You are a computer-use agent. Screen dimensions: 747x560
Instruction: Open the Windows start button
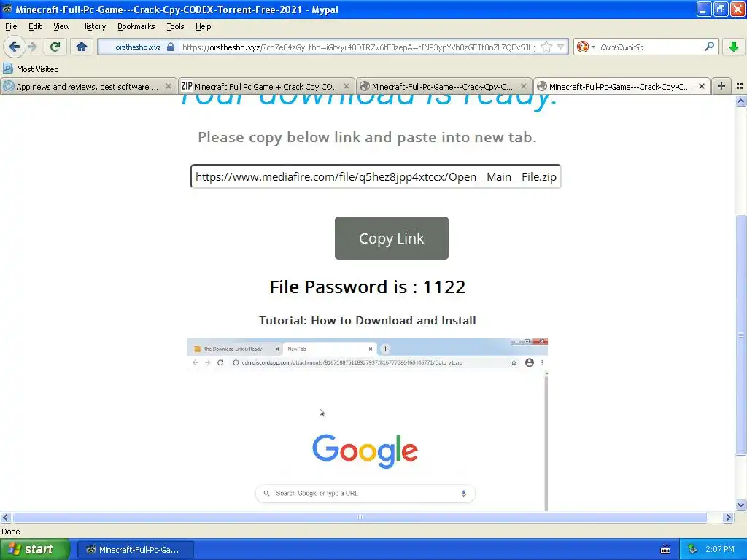click(34, 550)
